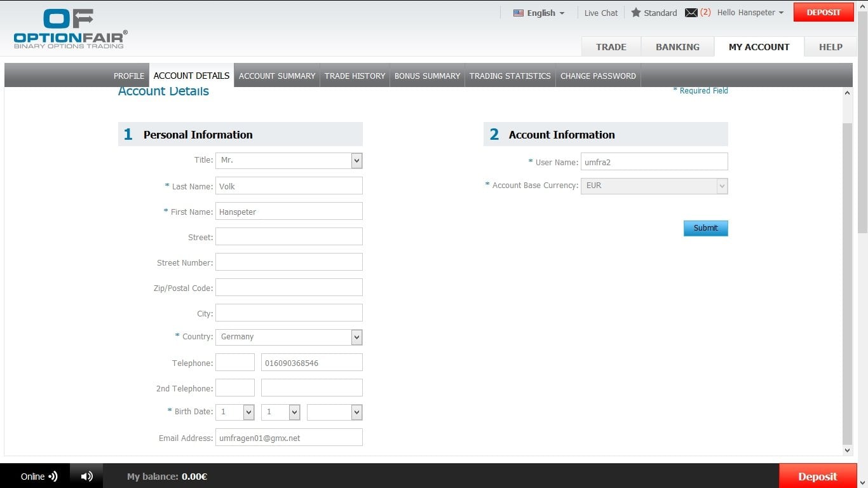
Task: Open the ACCOUNT SUMMARY subtab
Action: pos(277,76)
